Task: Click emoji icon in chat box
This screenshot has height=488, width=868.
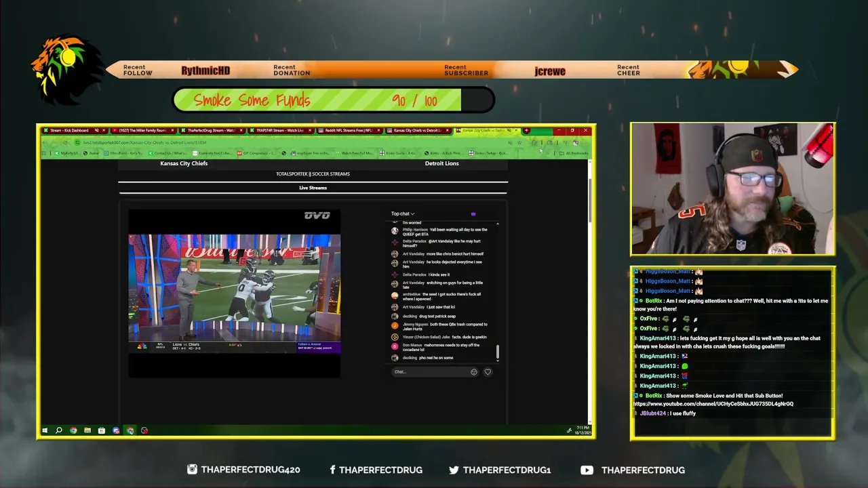Action: [x=474, y=371]
